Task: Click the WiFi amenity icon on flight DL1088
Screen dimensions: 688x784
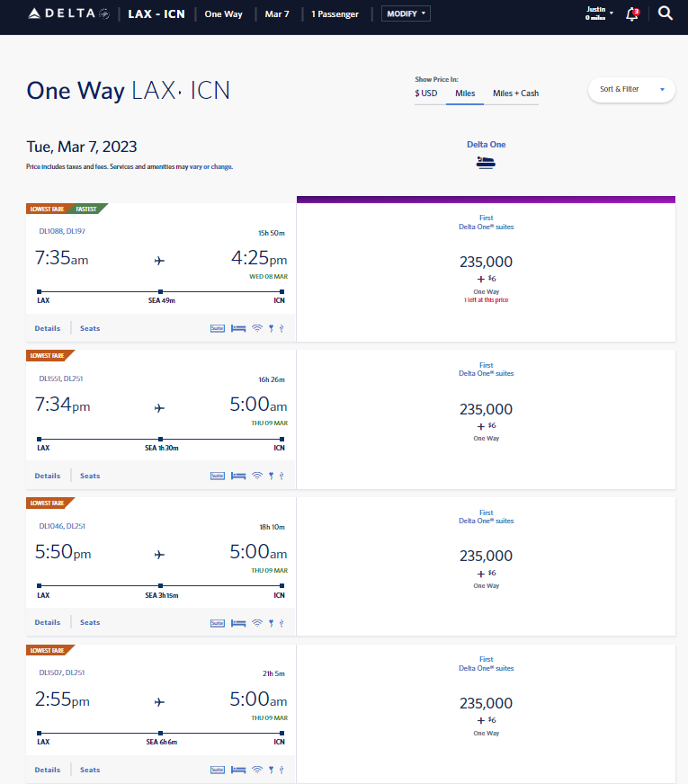Action: [257, 328]
